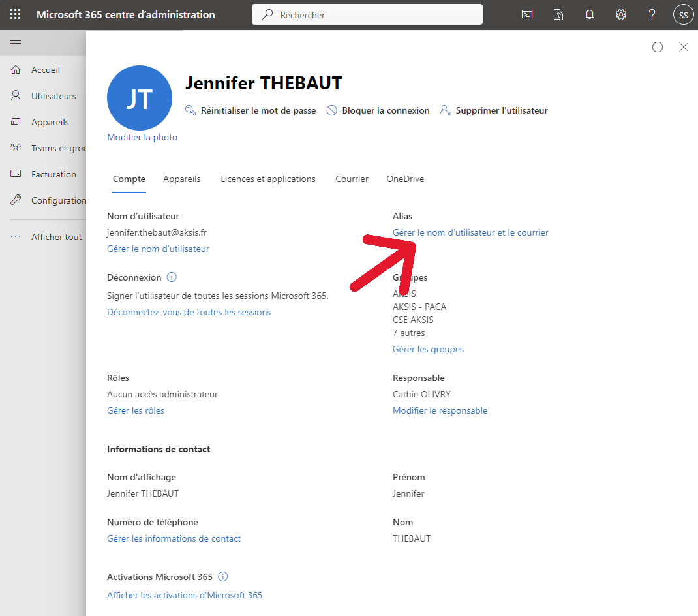Refresh the user details panel
698x616 pixels.
(657, 47)
